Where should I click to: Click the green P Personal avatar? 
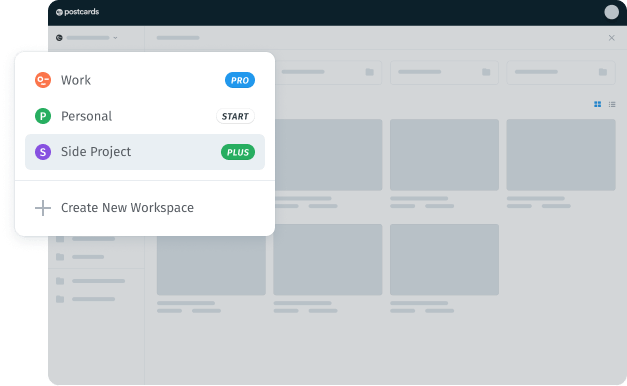43,116
